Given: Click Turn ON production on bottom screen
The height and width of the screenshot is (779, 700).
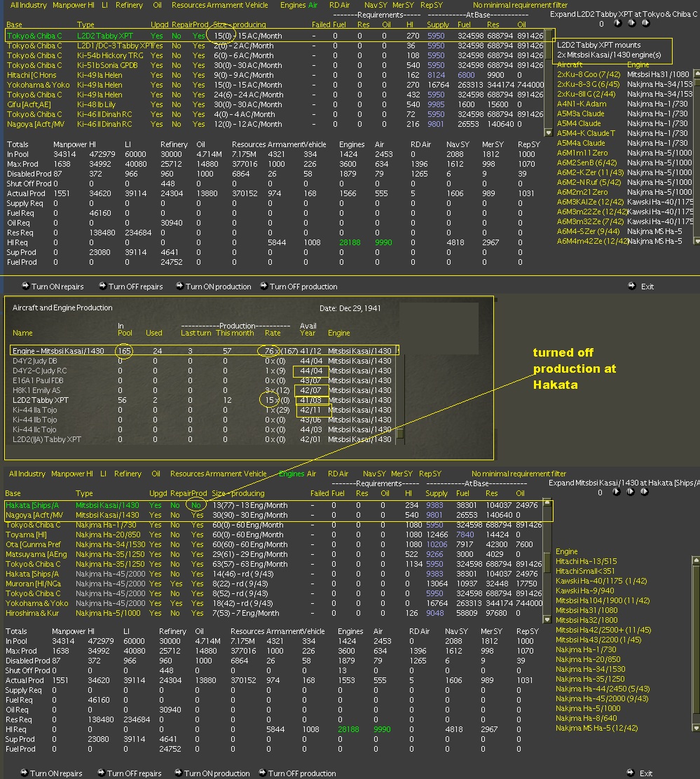Looking at the screenshot, I should [212, 773].
